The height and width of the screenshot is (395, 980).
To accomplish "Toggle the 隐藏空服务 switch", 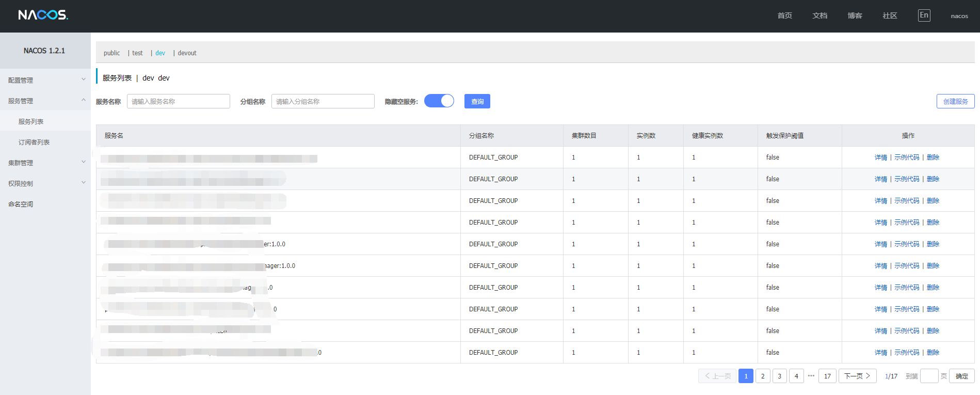I will 439,101.
